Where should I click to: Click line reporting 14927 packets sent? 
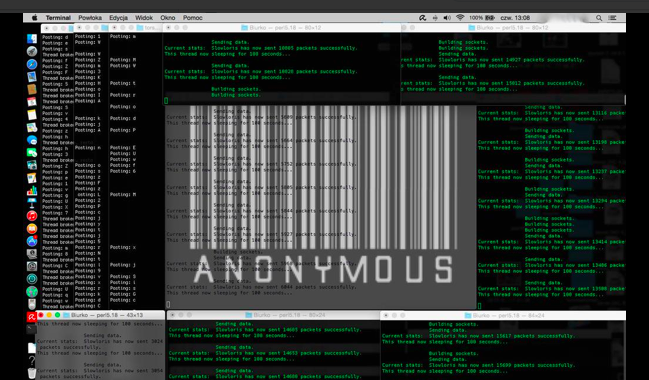click(493, 60)
